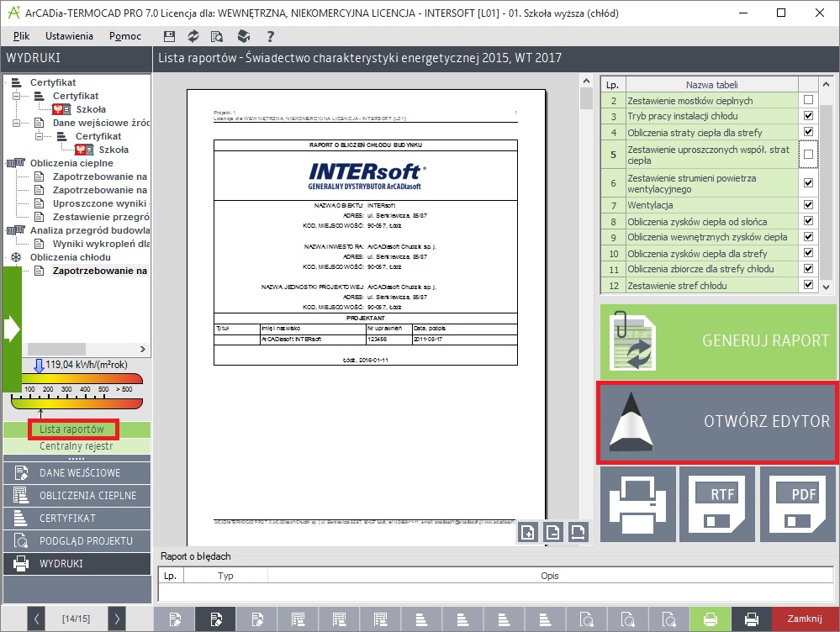Click the white arrow on the green side tab
The image size is (840, 632).
[x=11, y=329]
